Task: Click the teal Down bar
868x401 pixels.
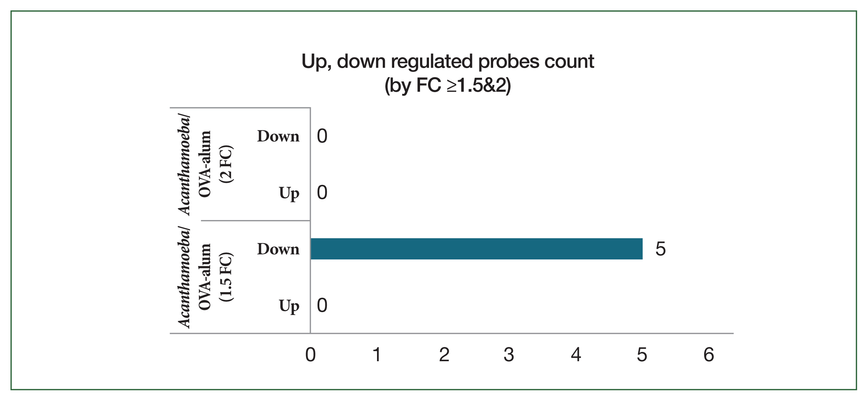Action: pyautogui.click(x=476, y=249)
